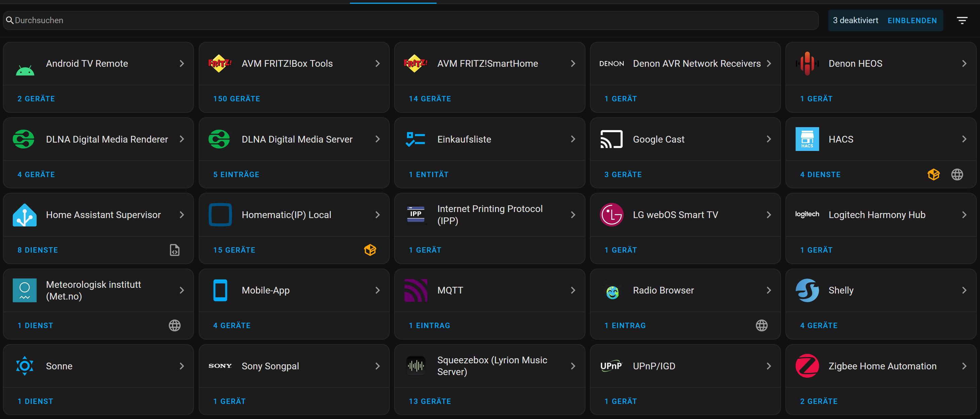Click the Sony logo on Songpal card
This screenshot has width=980, height=419.
(220, 366)
